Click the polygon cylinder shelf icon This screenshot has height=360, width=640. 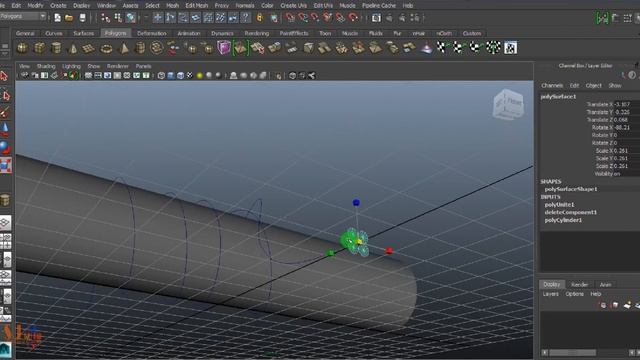(x=56, y=48)
